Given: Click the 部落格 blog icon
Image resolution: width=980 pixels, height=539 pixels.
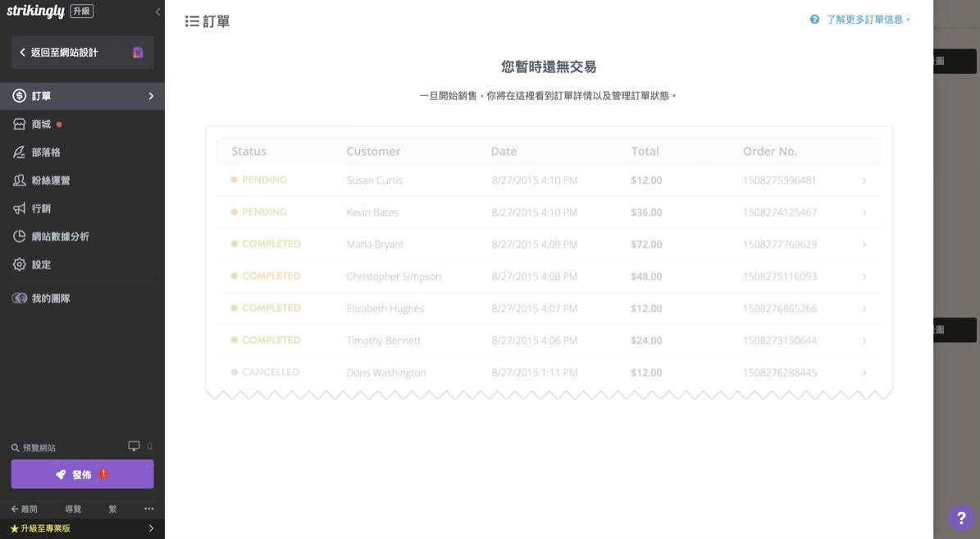Looking at the screenshot, I should 20,153.
